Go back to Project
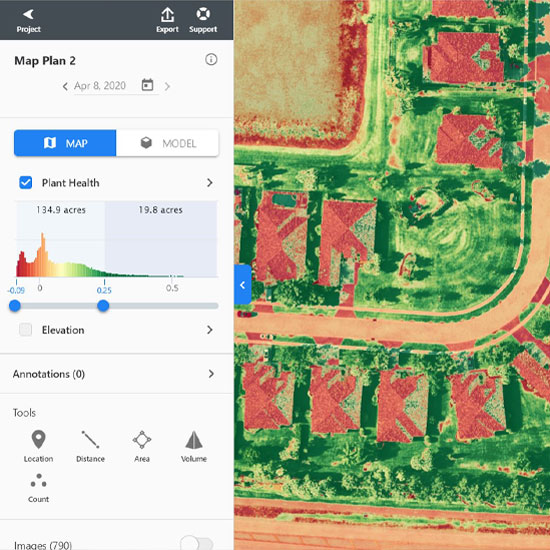The image size is (550, 550). (28, 20)
